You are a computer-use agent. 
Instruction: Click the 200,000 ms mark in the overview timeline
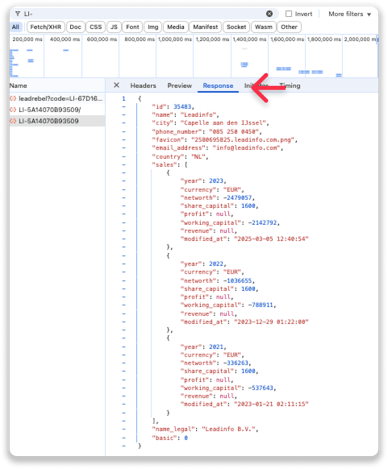[x=27, y=39]
